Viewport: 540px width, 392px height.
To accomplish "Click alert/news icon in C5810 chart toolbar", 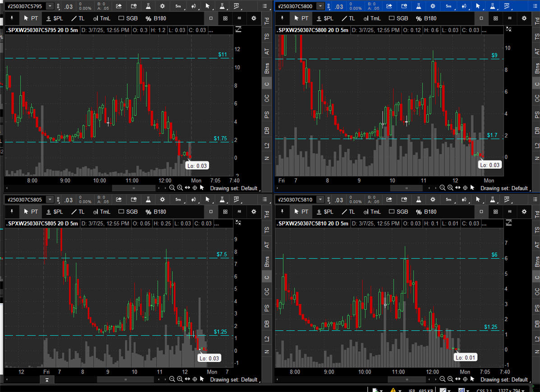I will [404, 200].
